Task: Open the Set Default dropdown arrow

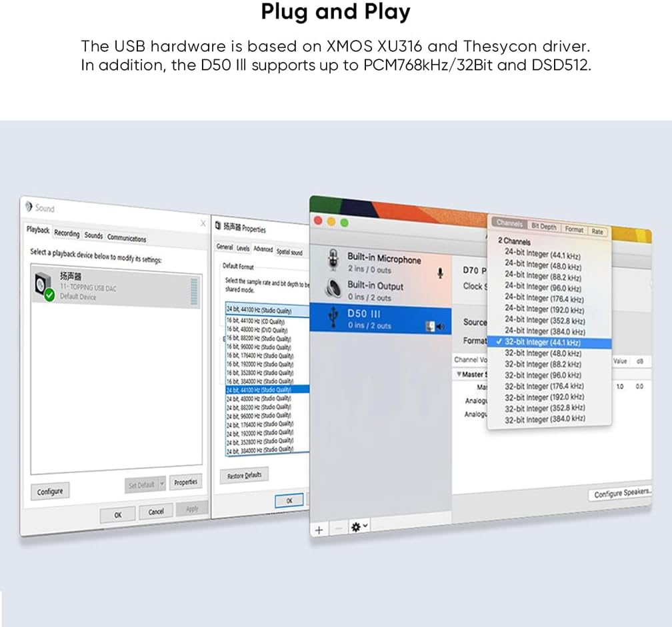Action: point(162,484)
